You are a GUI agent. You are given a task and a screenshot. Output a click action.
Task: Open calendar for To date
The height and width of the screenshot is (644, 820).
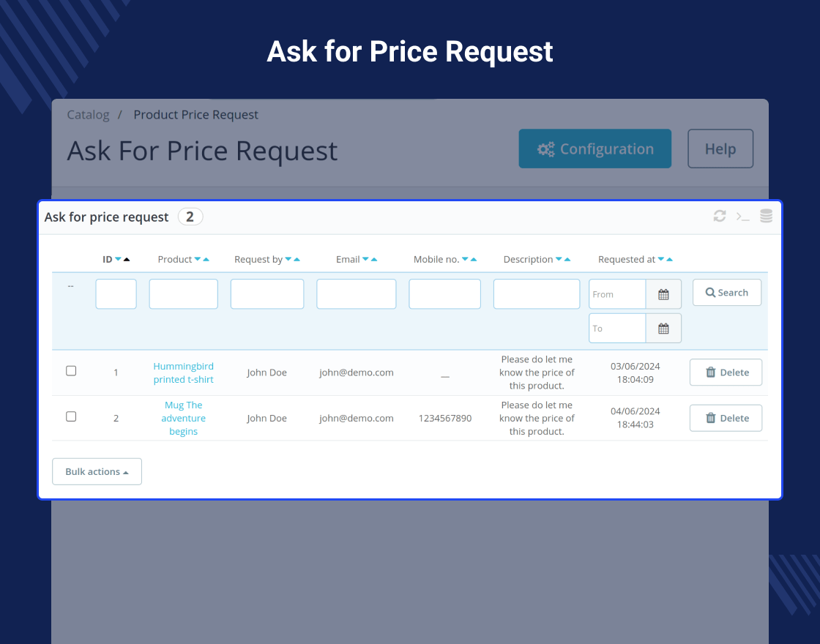point(663,329)
